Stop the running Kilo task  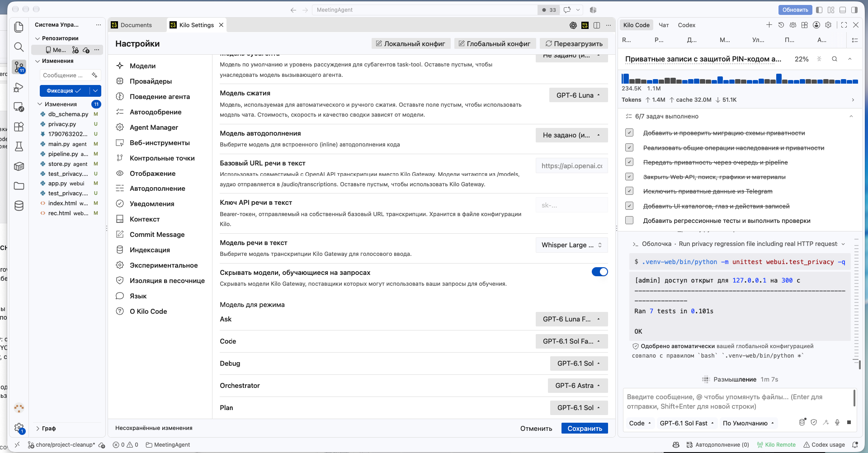pyautogui.click(x=849, y=422)
